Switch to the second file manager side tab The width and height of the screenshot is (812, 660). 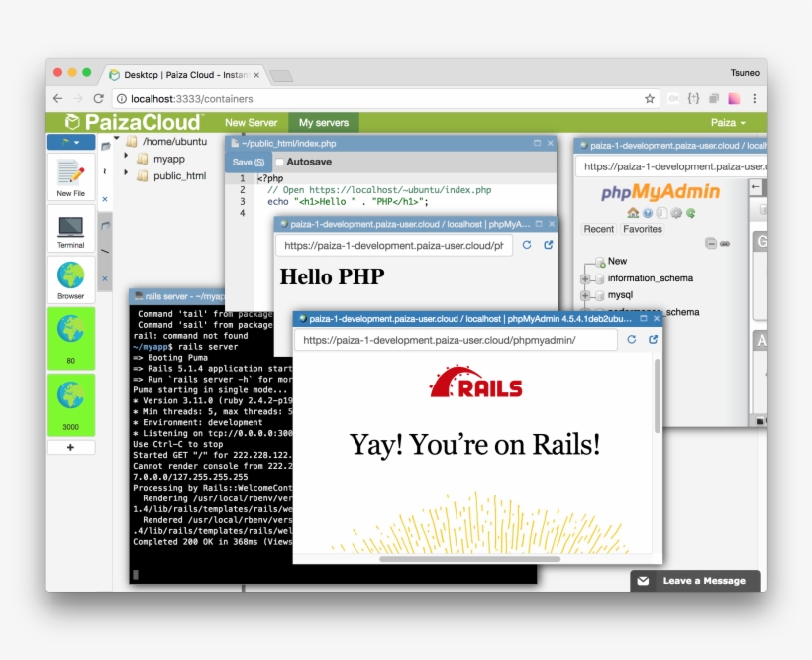(x=105, y=226)
